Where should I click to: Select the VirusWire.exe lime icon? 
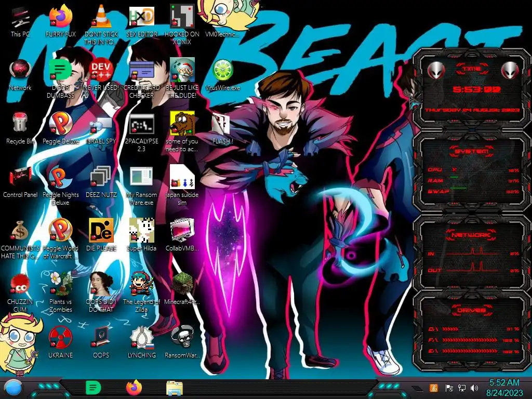click(x=222, y=75)
